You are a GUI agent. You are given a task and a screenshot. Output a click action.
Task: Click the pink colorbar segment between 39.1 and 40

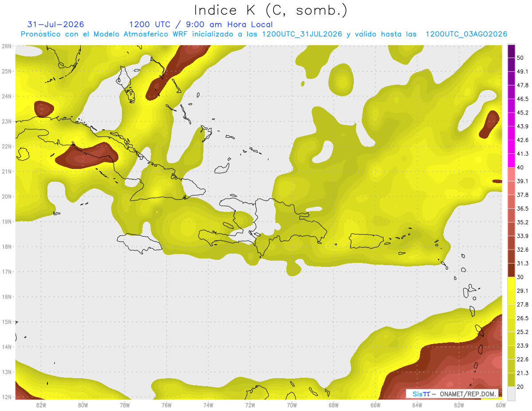coord(511,174)
